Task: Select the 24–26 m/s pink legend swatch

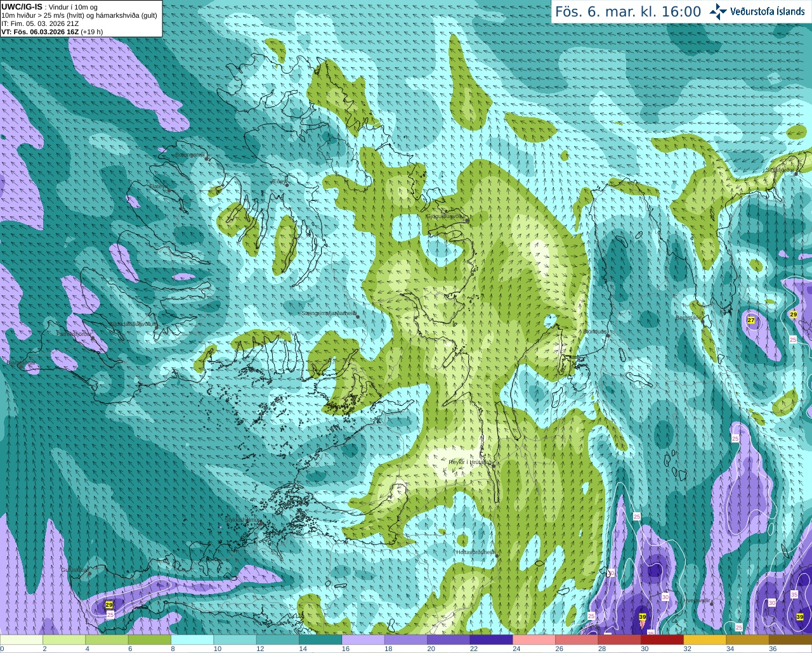Action: 534,640
